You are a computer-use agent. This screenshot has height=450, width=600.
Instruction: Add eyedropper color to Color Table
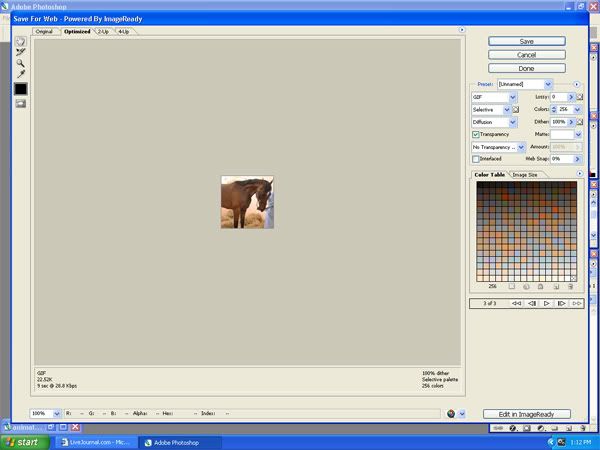556,286
